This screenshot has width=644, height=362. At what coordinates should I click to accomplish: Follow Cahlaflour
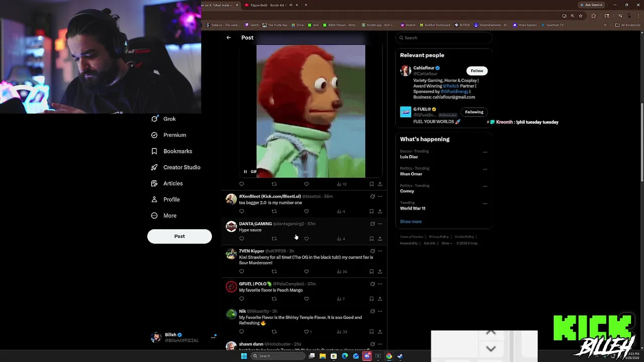(x=477, y=71)
